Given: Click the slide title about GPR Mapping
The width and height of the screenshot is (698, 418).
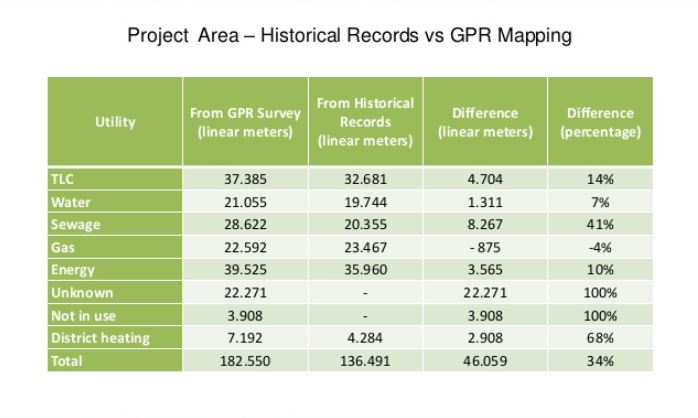Looking at the screenshot, I should (x=349, y=36).
